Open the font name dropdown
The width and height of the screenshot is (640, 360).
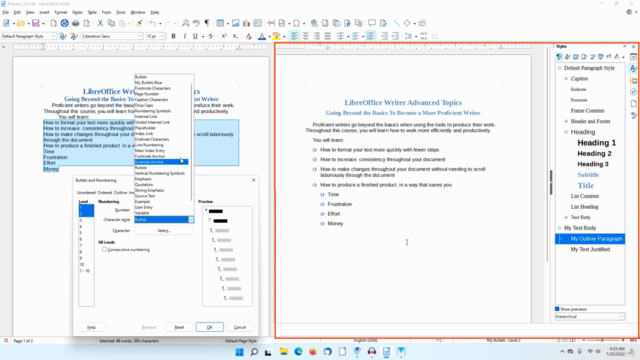tap(140, 36)
